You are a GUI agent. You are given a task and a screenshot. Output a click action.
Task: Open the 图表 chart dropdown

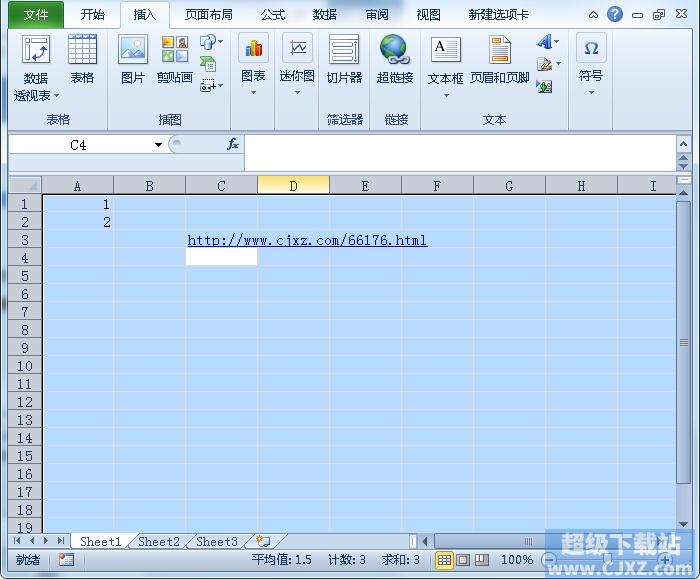coord(253,93)
